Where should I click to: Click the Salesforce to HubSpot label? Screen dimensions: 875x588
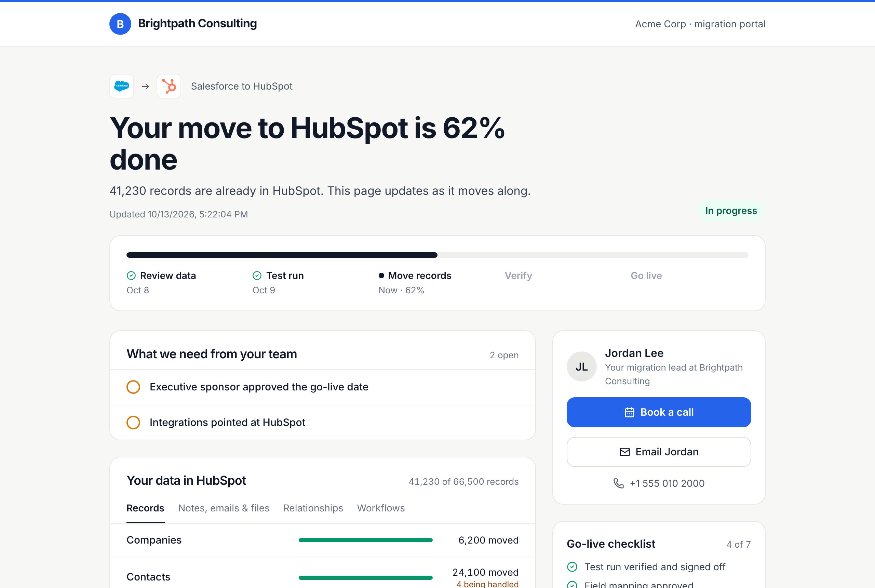242,86
